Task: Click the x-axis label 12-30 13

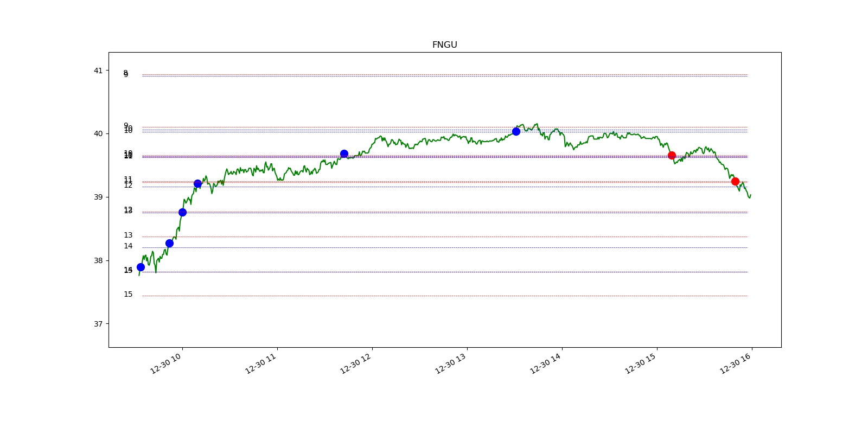Action: coord(451,363)
